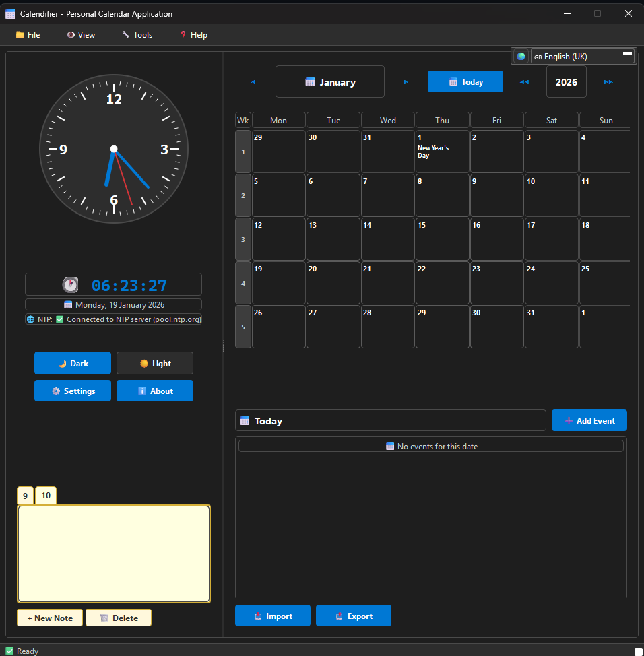Switch to Dark theme
This screenshot has width=644, height=656.
pos(73,363)
